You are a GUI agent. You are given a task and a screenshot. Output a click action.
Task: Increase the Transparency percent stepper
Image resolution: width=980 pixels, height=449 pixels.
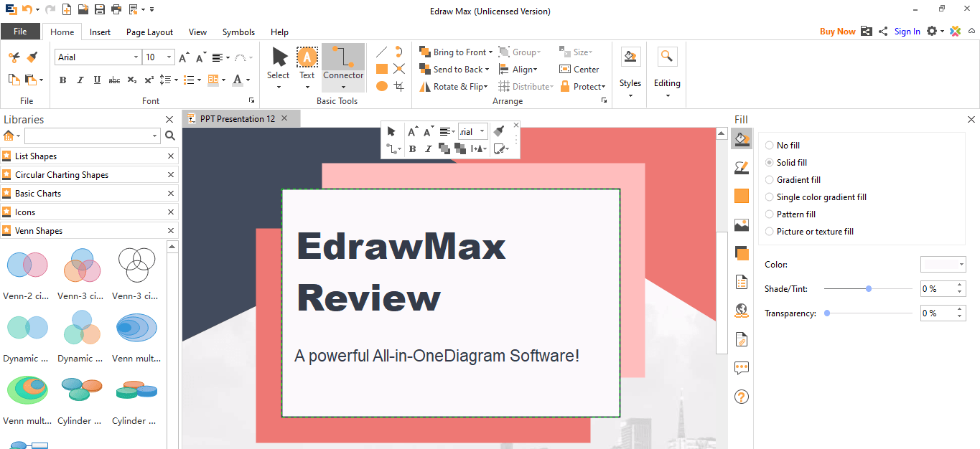[961, 309]
